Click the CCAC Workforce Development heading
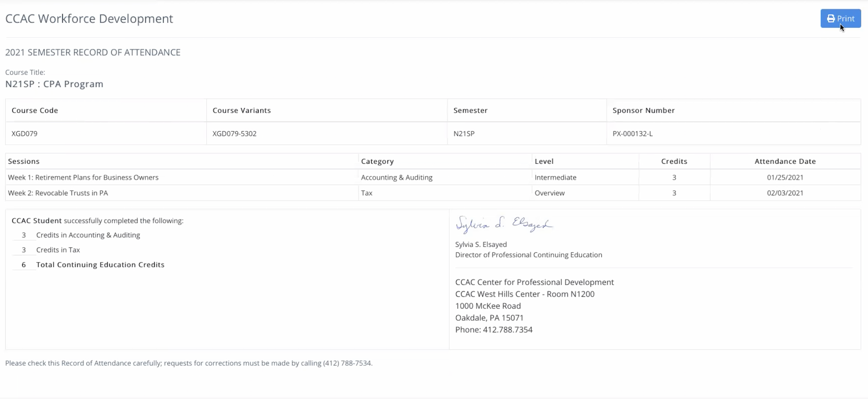Screen dimensions: 868x399 tap(89, 19)
